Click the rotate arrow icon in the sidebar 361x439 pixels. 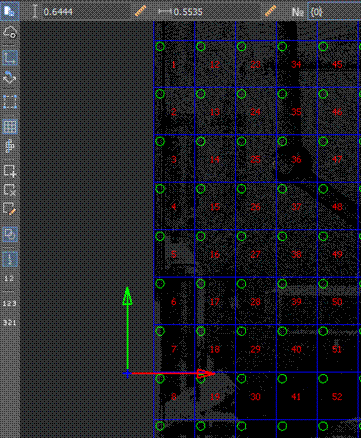point(10,77)
